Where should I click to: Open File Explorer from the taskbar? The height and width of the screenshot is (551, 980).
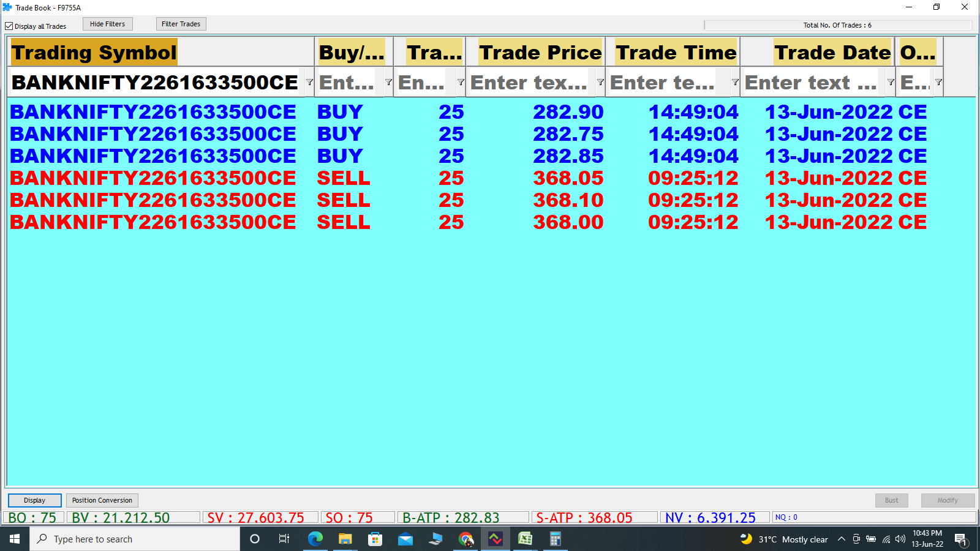click(x=345, y=539)
